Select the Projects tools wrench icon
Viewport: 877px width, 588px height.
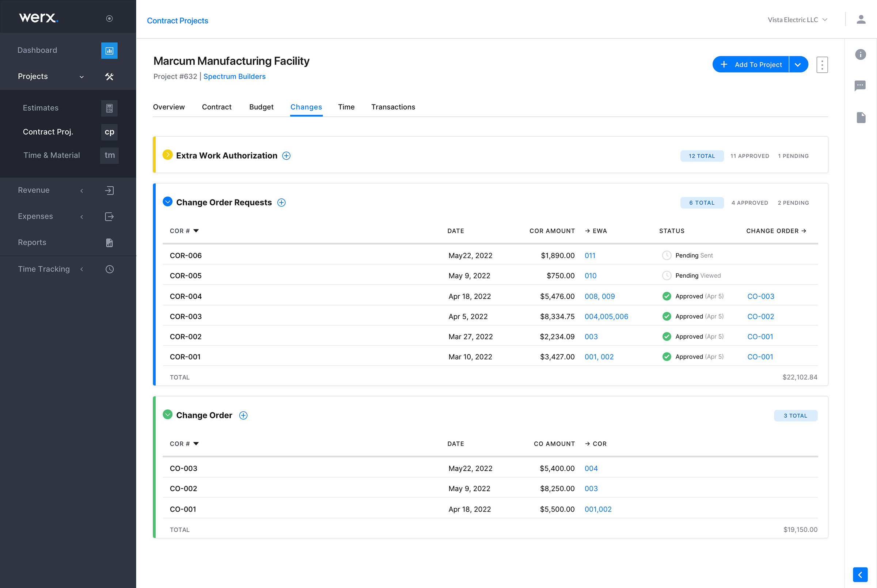pos(109,76)
